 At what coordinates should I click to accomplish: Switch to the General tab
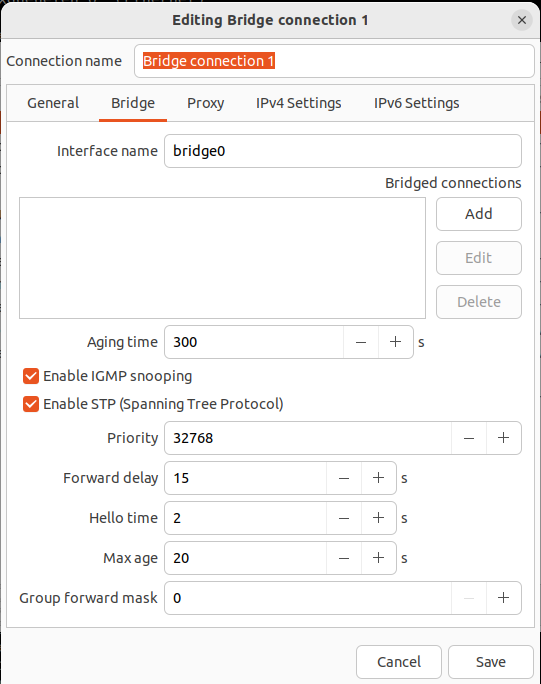(53, 103)
